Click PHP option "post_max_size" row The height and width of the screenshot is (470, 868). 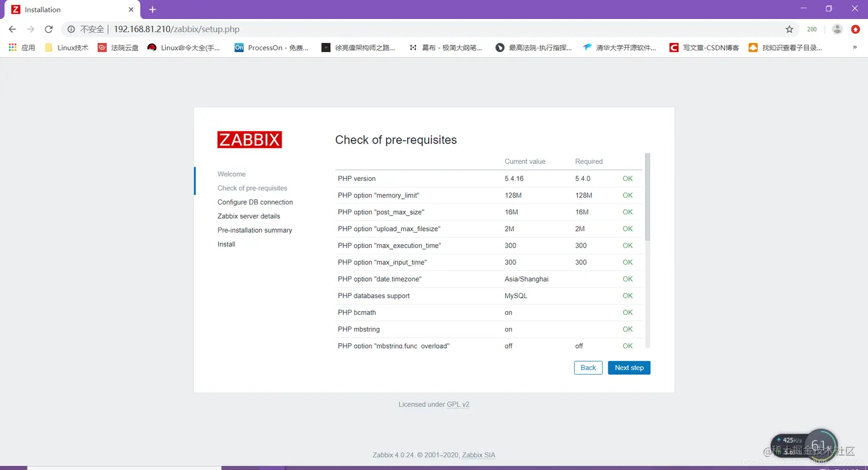click(x=489, y=212)
